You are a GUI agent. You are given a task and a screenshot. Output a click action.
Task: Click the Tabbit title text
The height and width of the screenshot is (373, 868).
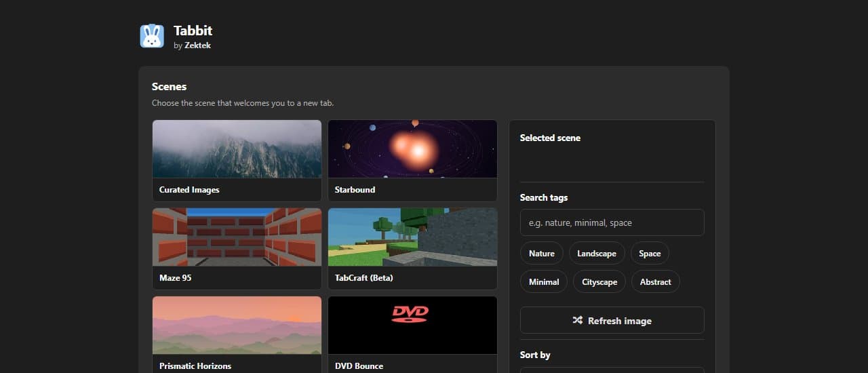193,31
